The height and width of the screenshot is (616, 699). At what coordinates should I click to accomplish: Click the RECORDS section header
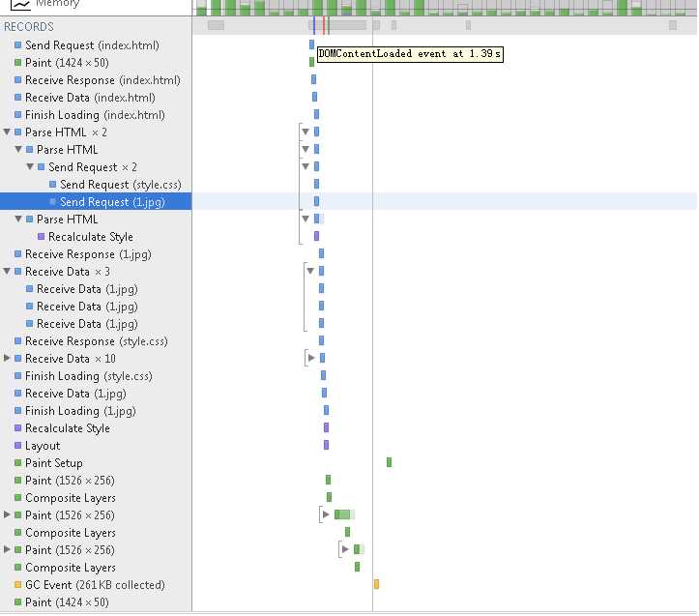(29, 27)
